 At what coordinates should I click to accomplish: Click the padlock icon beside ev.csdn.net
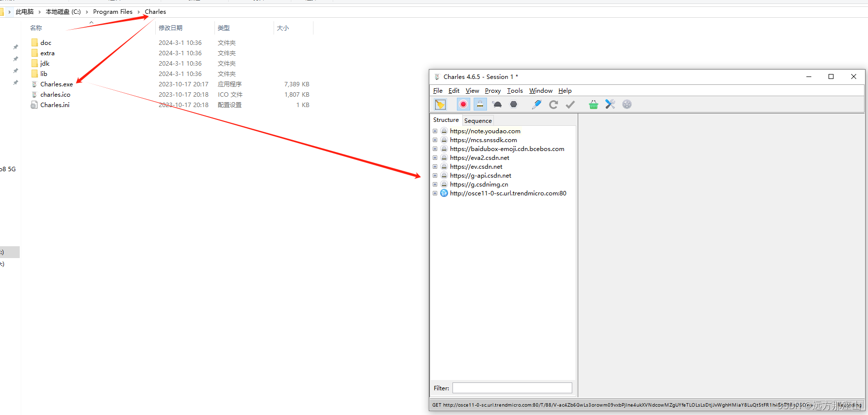click(444, 167)
